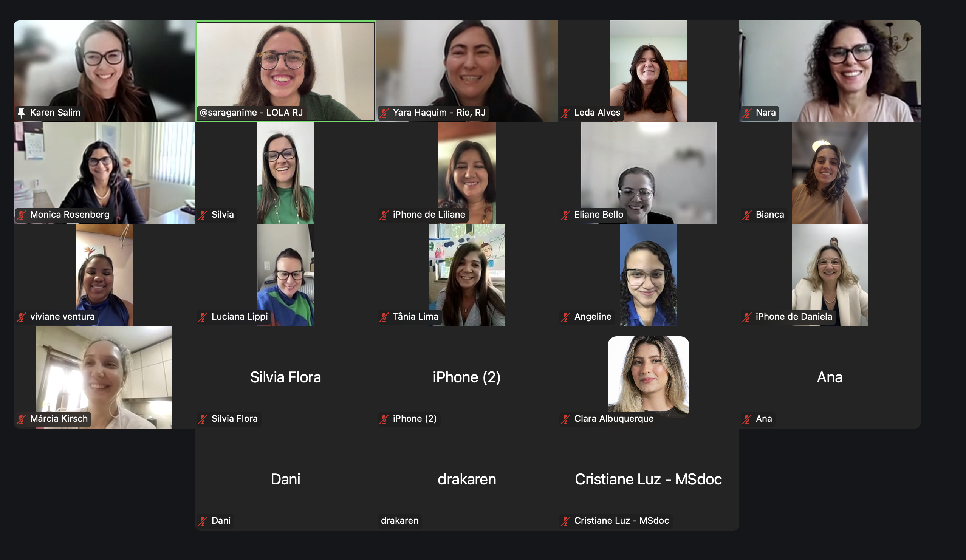Click muted mic icon next to Dani
The height and width of the screenshot is (560, 966).
[203, 521]
